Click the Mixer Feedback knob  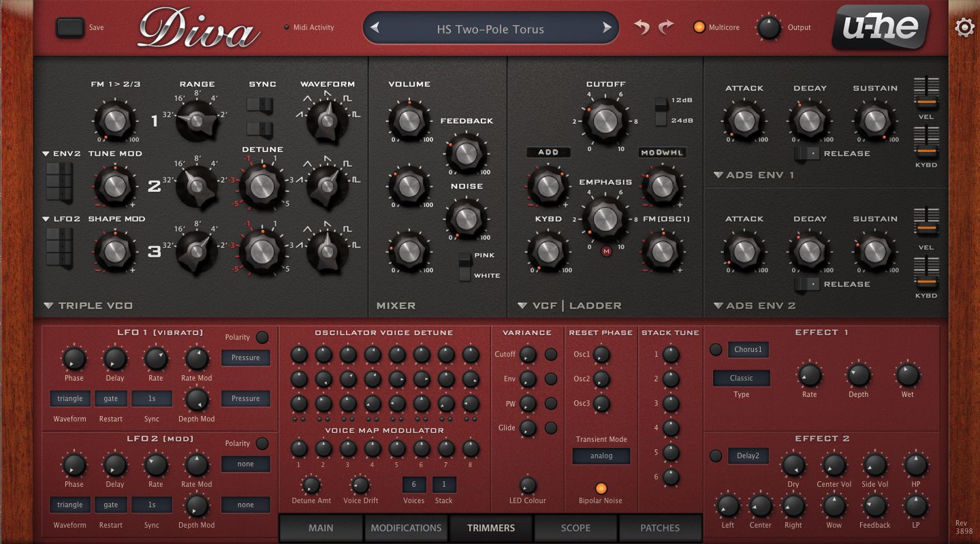[x=466, y=153]
